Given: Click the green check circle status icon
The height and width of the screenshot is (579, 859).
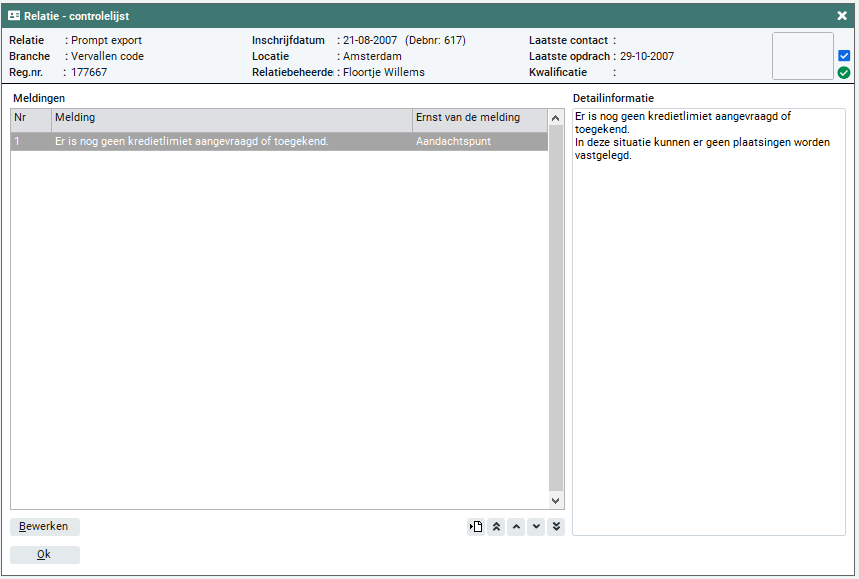Looking at the screenshot, I should click(x=844, y=73).
